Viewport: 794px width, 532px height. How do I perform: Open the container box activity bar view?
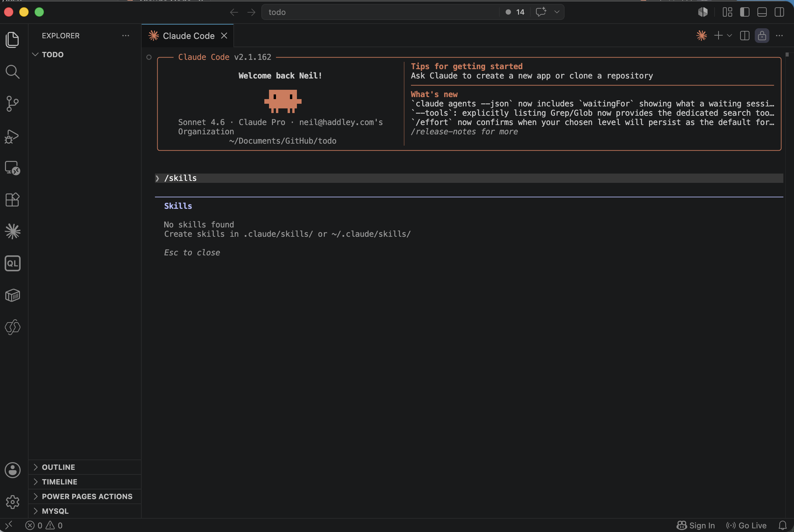tap(13, 295)
